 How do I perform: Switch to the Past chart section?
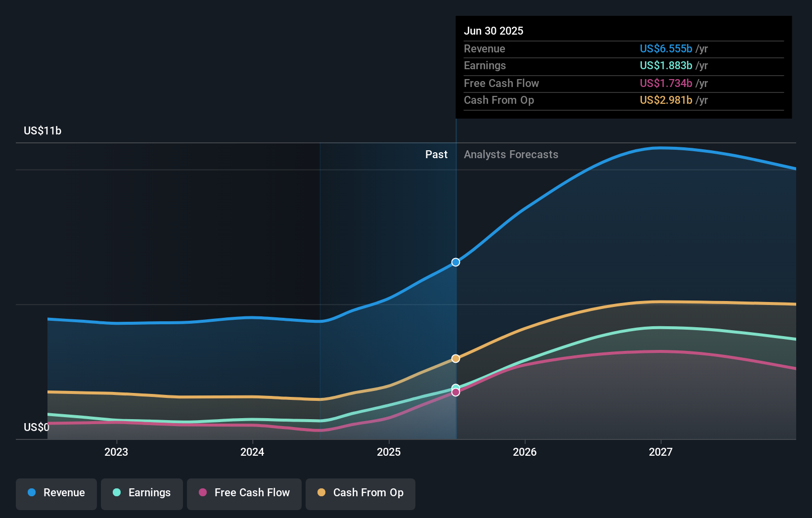tap(436, 155)
